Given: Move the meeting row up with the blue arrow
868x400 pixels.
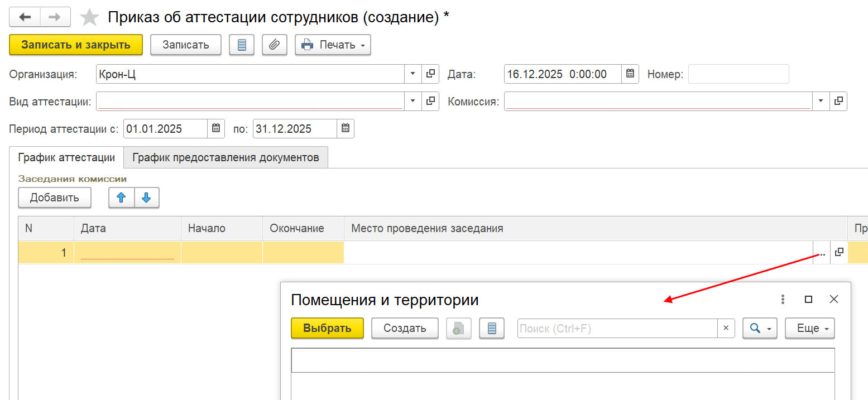Looking at the screenshot, I should pyautogui.click(x=121, y=197).
